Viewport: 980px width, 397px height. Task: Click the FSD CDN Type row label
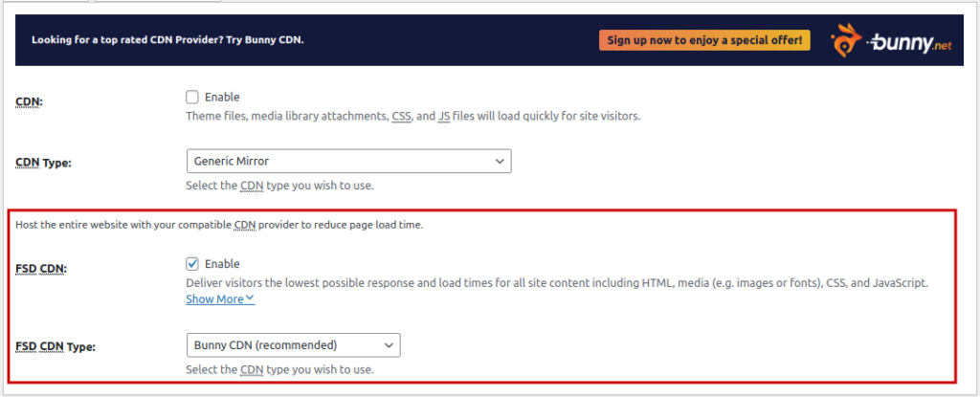point(57,346)
